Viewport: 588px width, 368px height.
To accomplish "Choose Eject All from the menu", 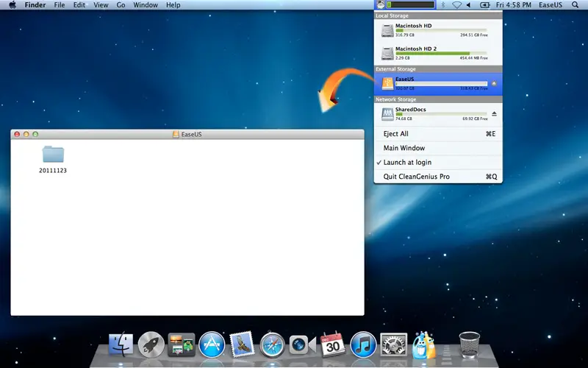I will pyautogui.click(x=438, y=134).
